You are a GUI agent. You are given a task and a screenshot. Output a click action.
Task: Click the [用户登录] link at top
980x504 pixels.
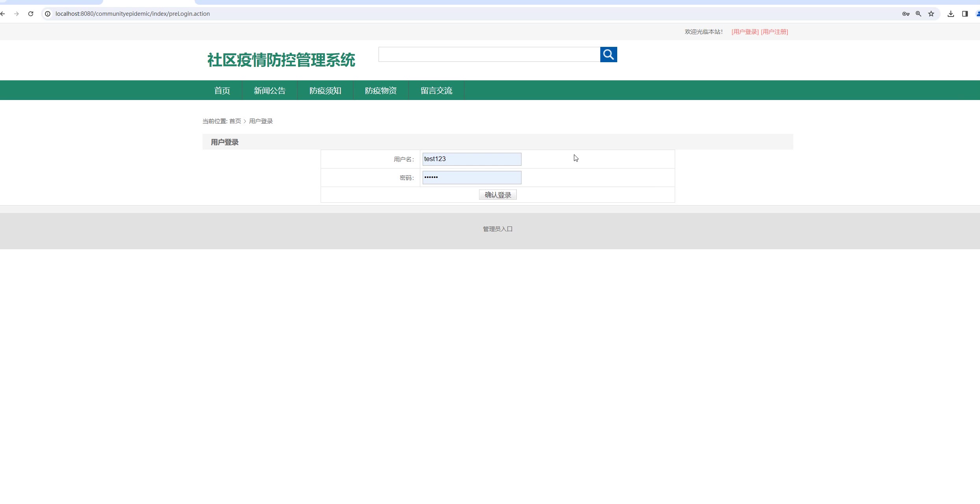pyautogui.click(x=745, y=32)
